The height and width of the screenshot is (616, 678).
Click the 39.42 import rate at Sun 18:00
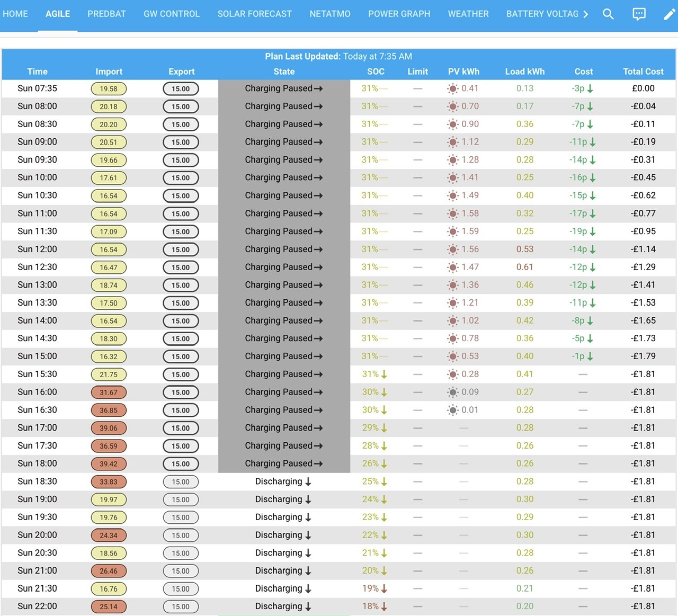tap(109, 464)
